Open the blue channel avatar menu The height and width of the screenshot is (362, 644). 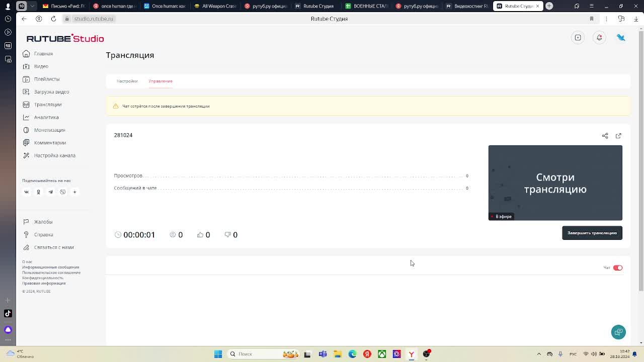tap(621, 38)
